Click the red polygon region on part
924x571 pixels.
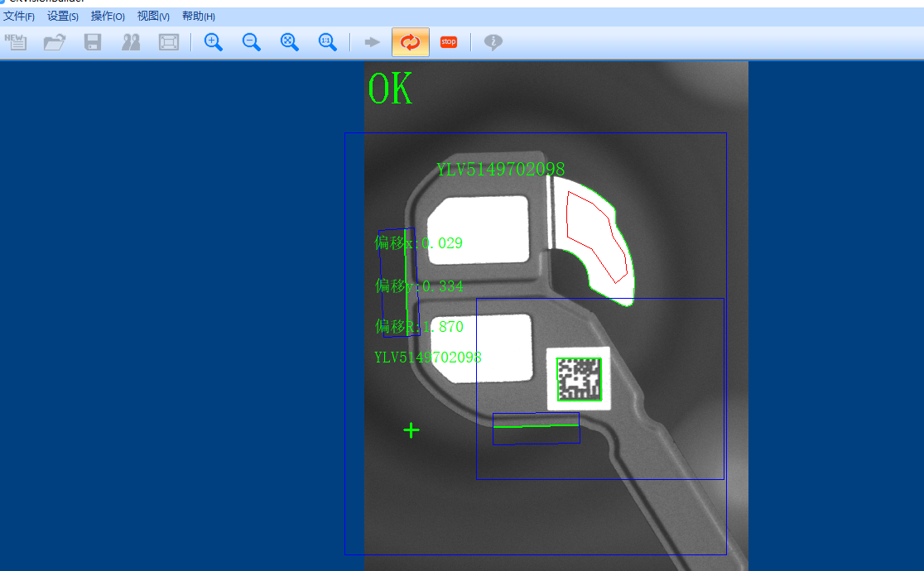pos(596,237)
